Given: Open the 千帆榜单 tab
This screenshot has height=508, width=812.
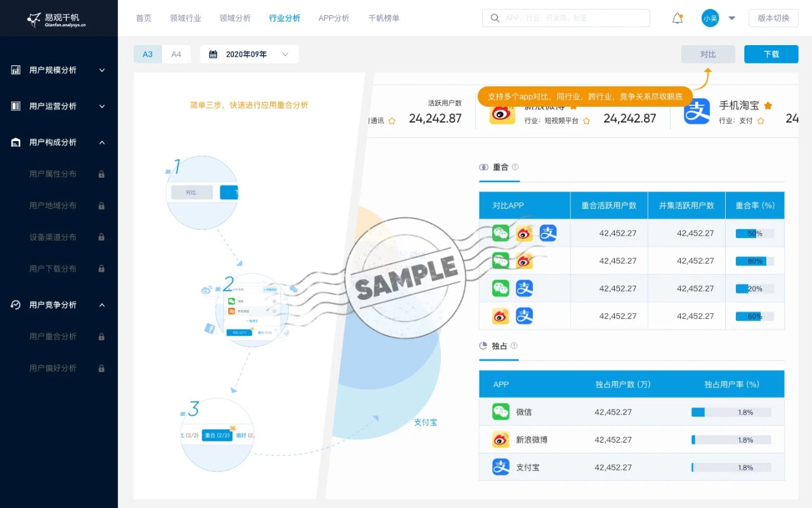Looking at the screenshot, I should pyautogui.click(x=384, y=18).
